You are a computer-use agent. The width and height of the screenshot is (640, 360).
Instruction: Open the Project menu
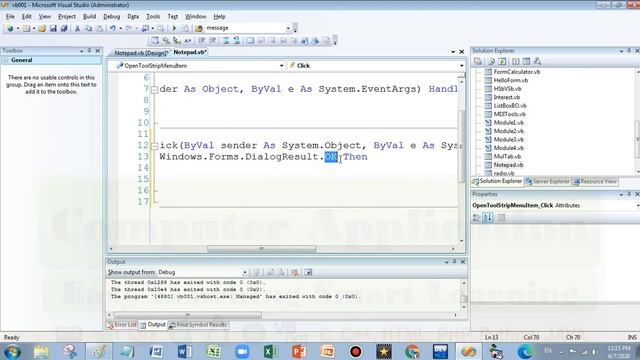[67, 17]
